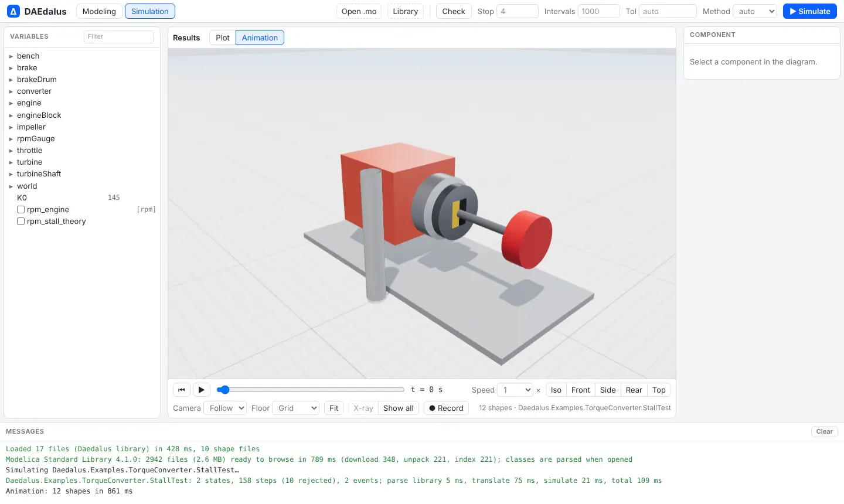The image size is (844, 504).
Task: Clear the messages log
Action: pos(825,431)
